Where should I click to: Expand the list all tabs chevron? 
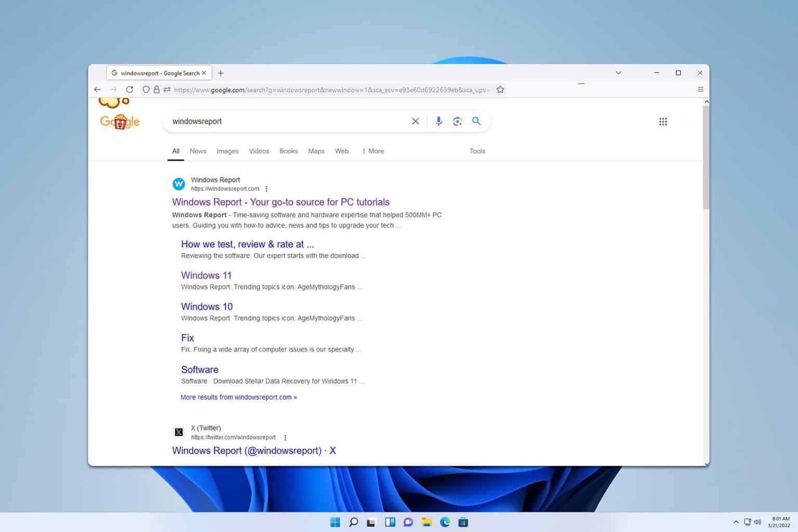click(x=618, y=73)
